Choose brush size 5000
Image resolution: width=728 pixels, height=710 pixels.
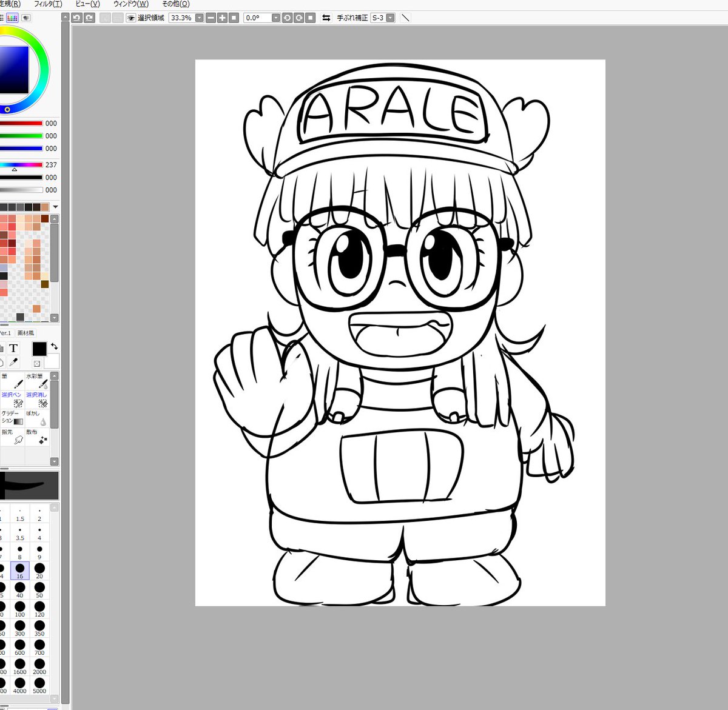[39, 685]
